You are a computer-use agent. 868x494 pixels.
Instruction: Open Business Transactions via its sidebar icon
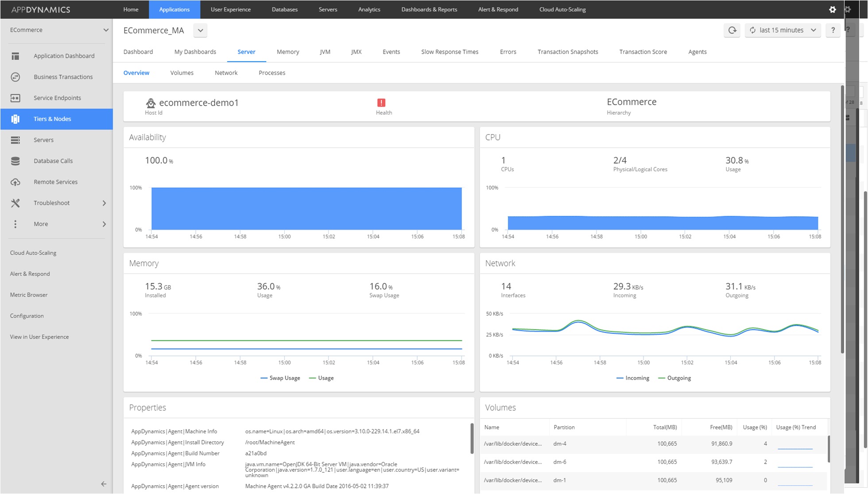(15, 77)
